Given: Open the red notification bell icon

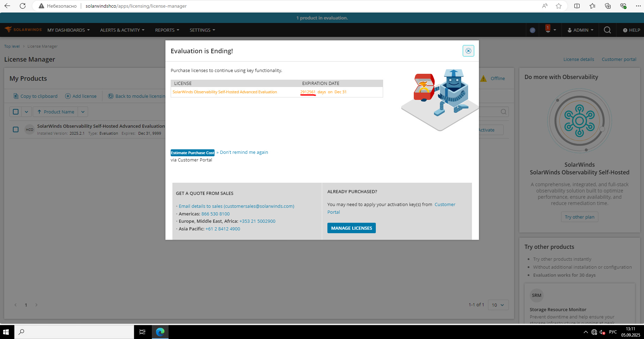Looking at the screenshot, I should pos(548,29).
